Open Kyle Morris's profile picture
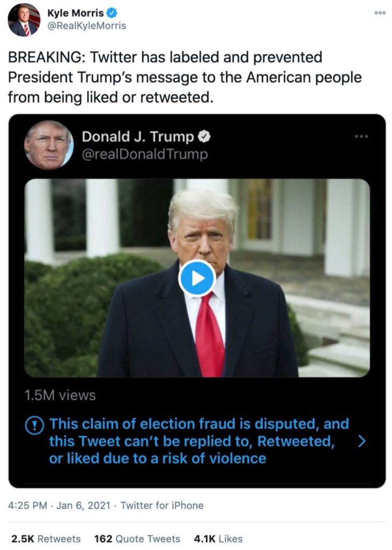The height and width of the screenshot is (550, 392). (x=24, y=19)
